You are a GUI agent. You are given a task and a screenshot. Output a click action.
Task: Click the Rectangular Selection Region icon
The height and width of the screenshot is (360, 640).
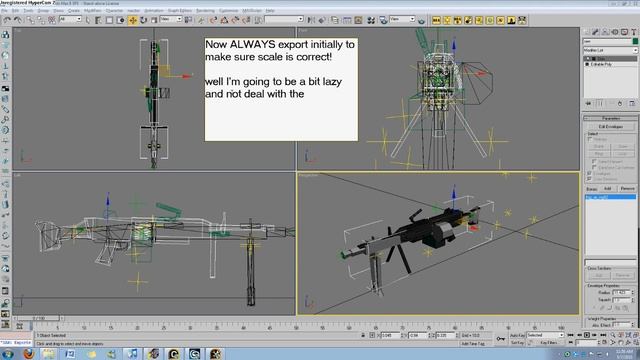(x=109, y=20)
